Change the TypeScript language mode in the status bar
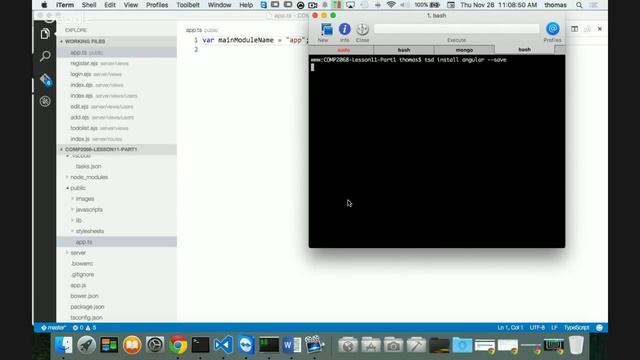 [576, 328]
